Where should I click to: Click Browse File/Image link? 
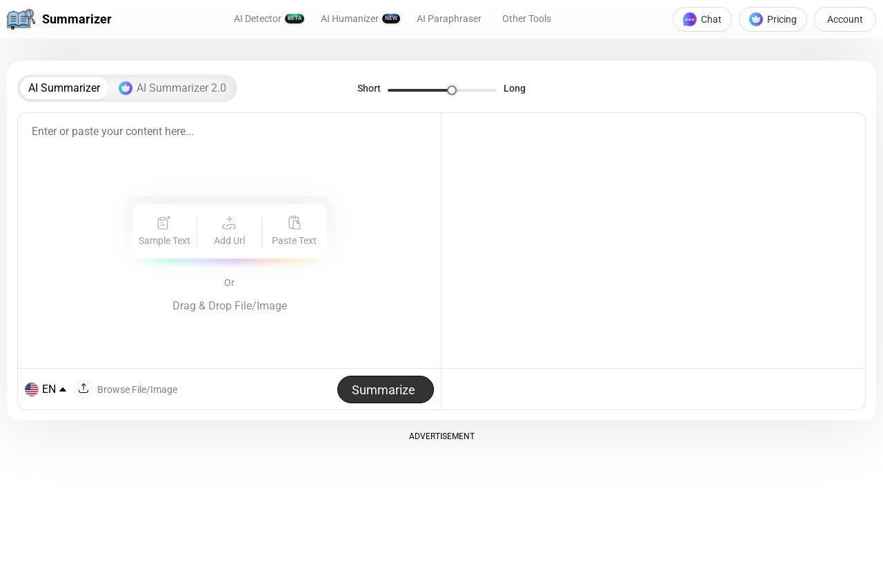[x=137, y=389]
